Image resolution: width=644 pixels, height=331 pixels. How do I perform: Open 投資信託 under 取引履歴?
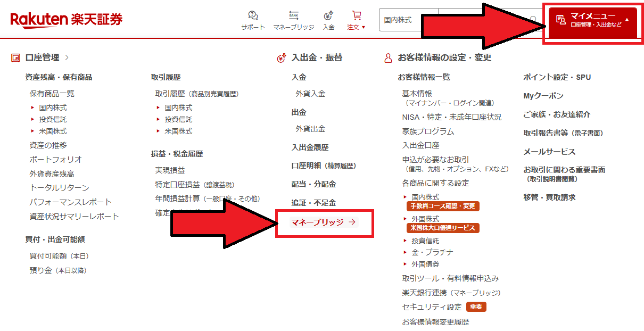[x=178, y=119]
